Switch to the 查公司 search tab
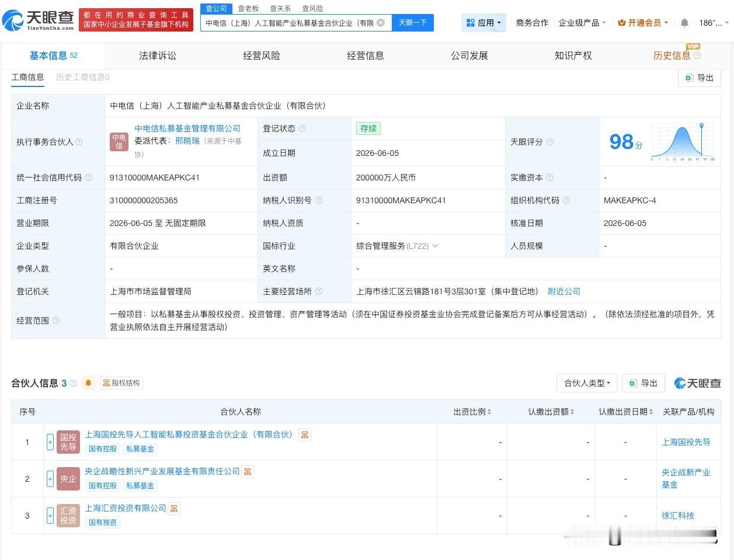Image resolution: width=734 pixels, height=560 pixels. [216, 8]
